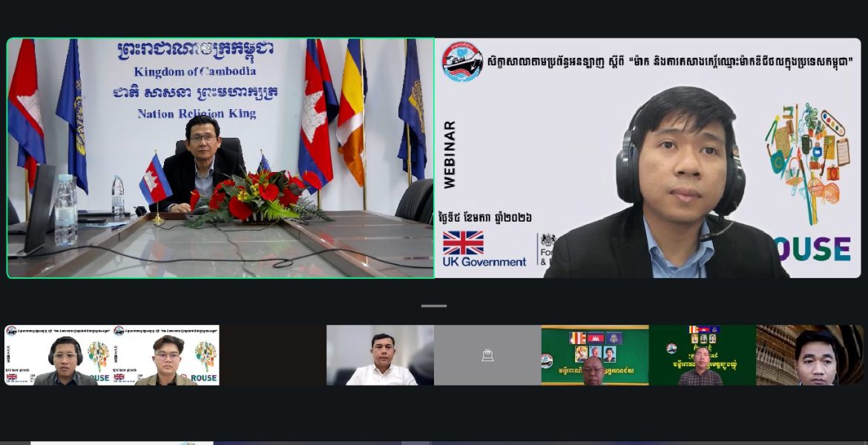Pick the second green-backdrop thumbnail with the standing participant
The image size is (868, 445).
pyautogui.click(x=702, y=355)
